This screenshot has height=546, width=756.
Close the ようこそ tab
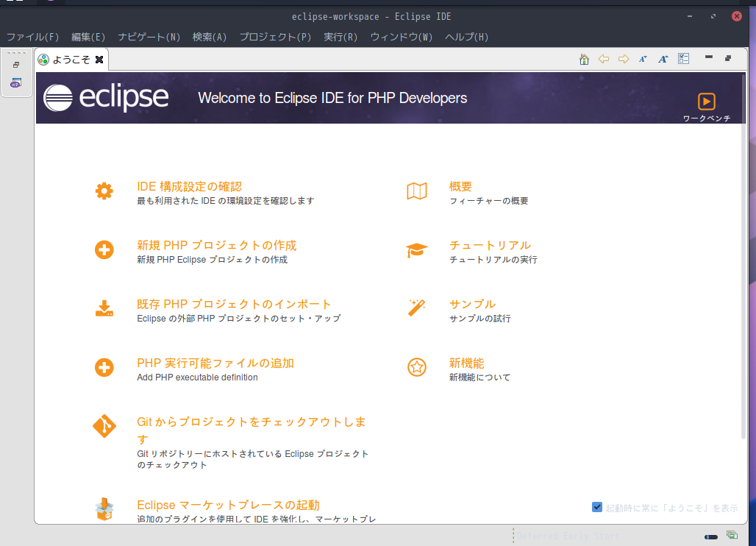pos(99,60)
